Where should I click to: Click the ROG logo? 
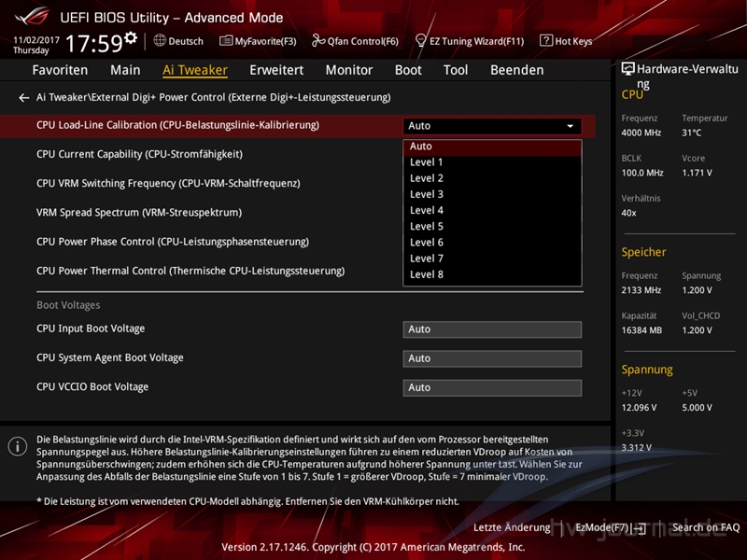[x=32, y=17]
